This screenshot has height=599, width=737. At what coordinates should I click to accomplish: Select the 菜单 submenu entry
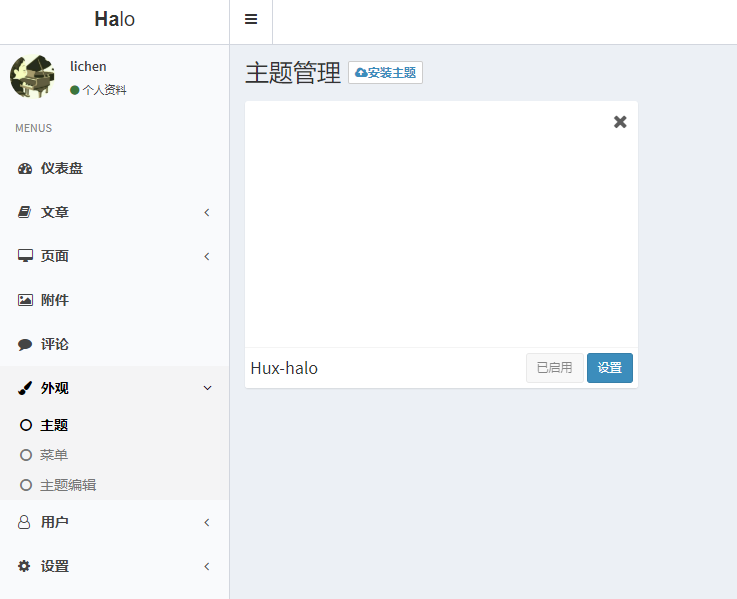click(x=115, y=455)
